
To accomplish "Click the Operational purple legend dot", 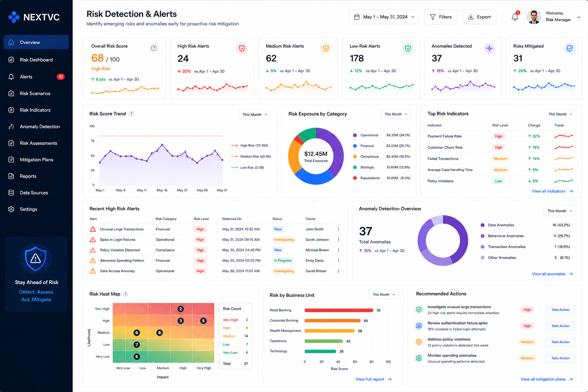I will point(355,135).
